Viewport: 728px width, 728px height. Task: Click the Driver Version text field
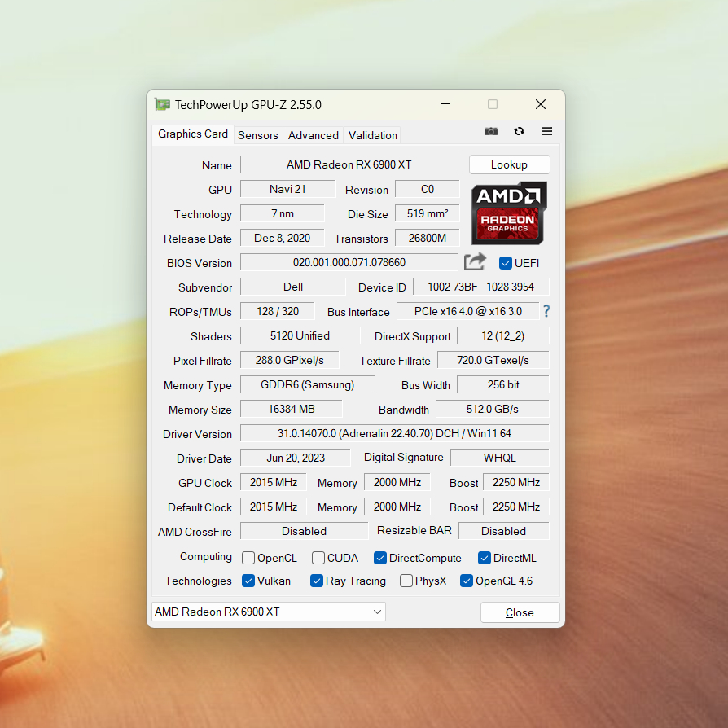pos(394,433)
